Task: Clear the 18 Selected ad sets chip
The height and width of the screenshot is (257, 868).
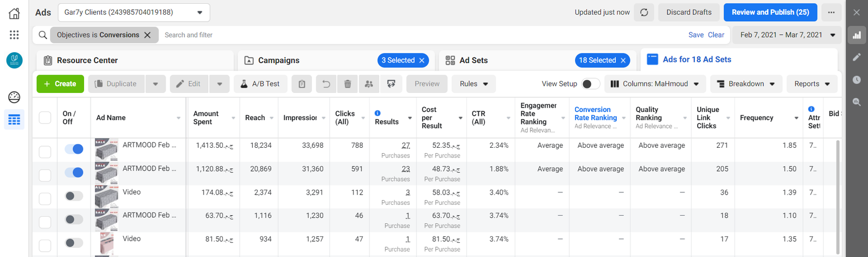Action: point(623,60)
